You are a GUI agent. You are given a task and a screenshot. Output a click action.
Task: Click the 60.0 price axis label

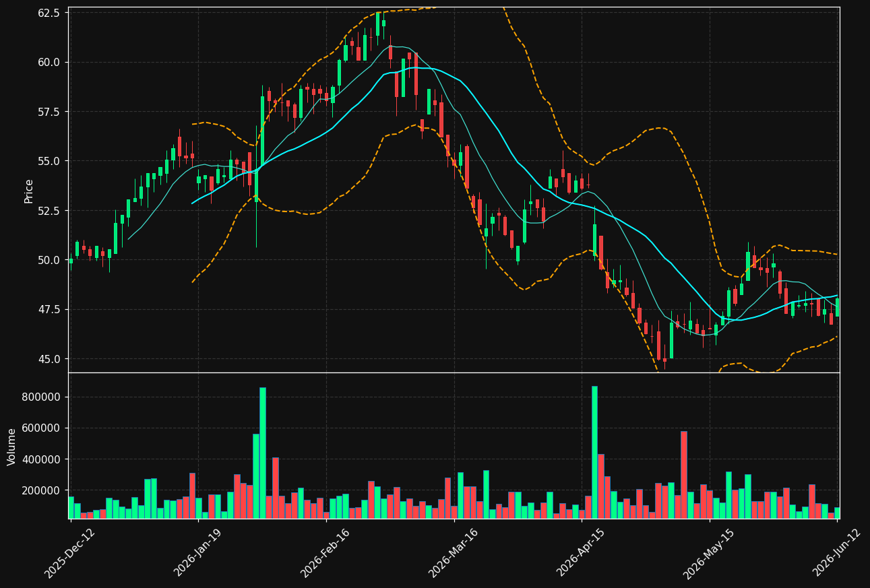pos(49,62)
